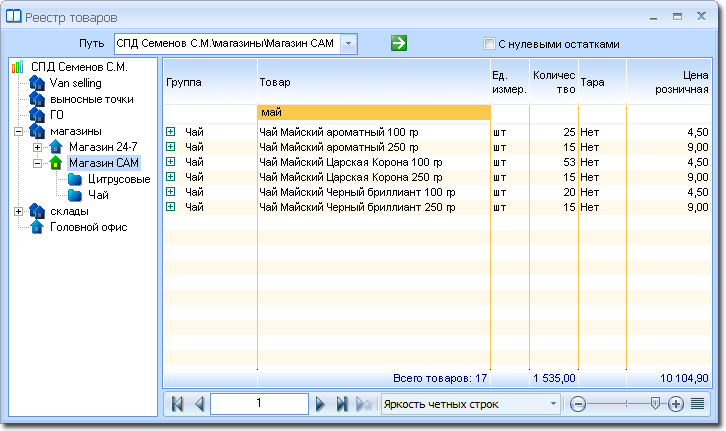Click the магазины houses icon
726x431 pixels.
(37, 131)
